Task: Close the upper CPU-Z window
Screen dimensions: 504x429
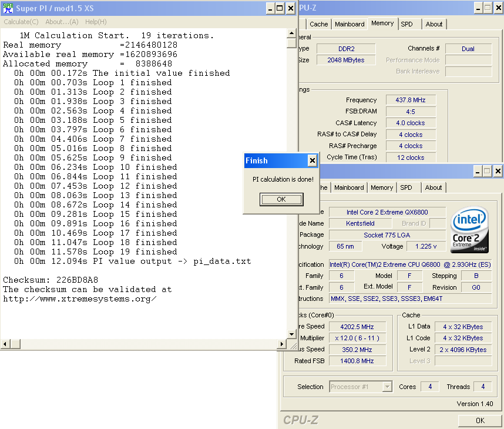Action: coord(499,8)
